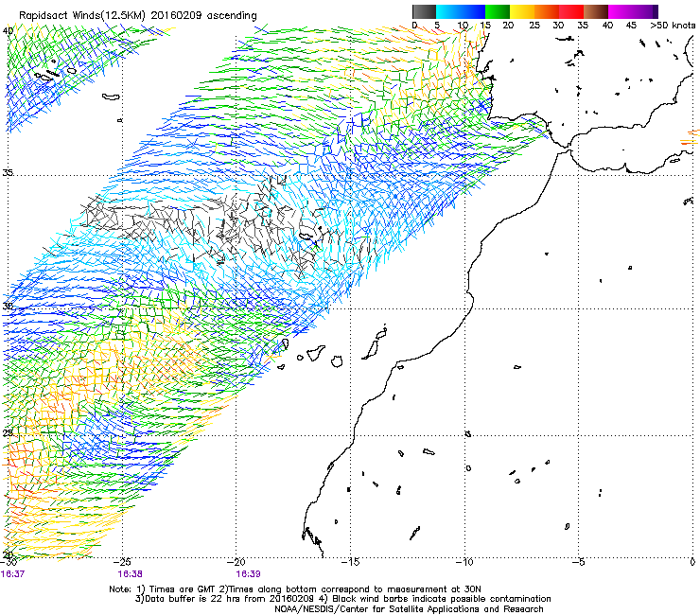Click the elongated Fuerteventura island outline

click(370, 350)
